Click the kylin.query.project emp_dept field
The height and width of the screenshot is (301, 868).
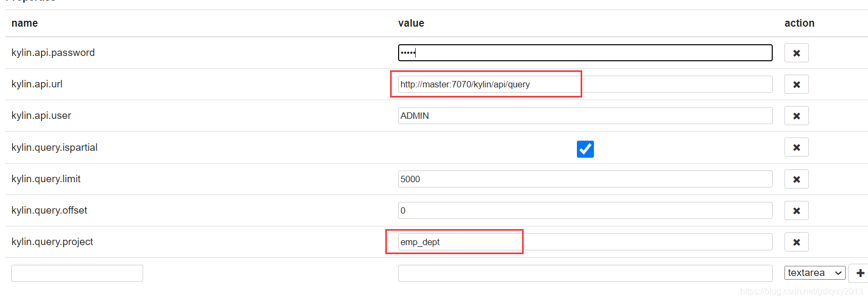(x=585, y=242)
